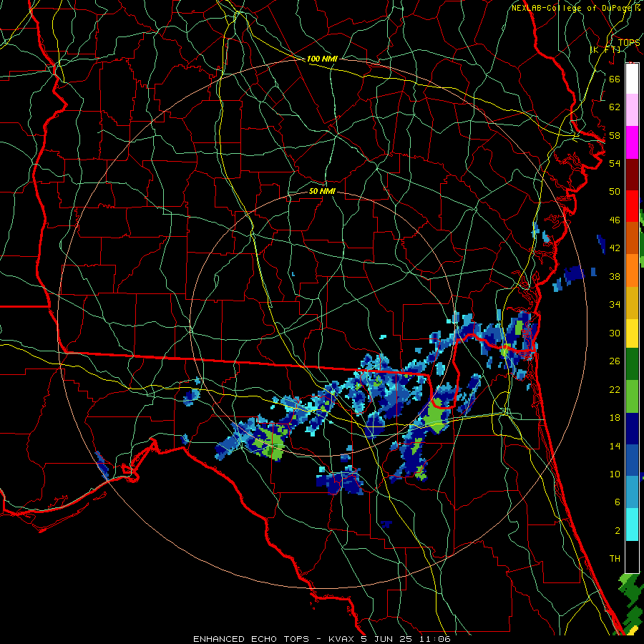Viewport: 644px width, 644px height.
Task: Click the K FT units label
Action: pos(606,49)
